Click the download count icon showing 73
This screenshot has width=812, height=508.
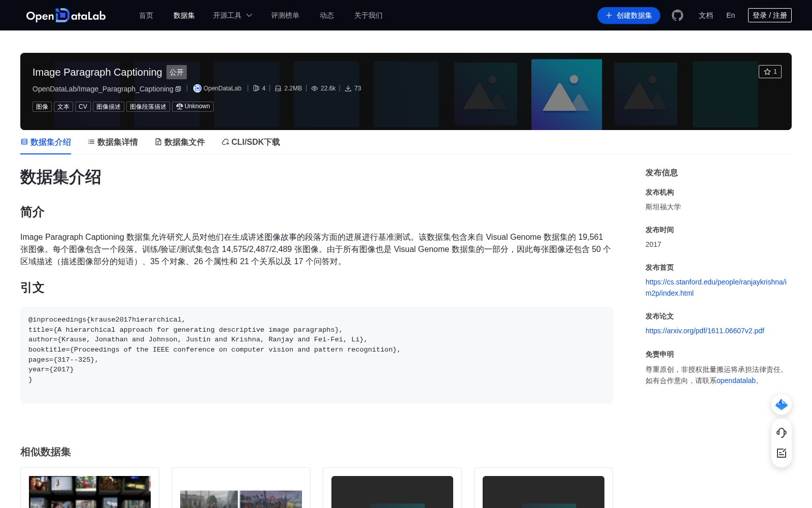pyautogui.click(x=348, y=88)
